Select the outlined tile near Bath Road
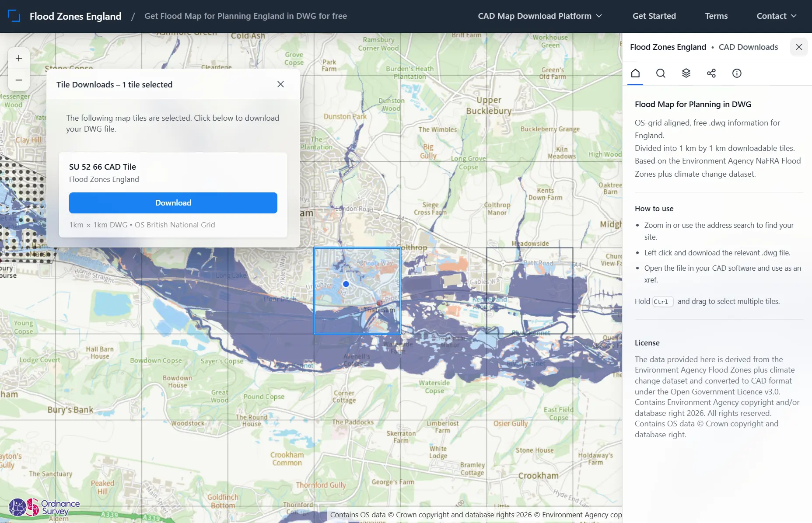Screen dimensions: 812x523 coord(529,291)
